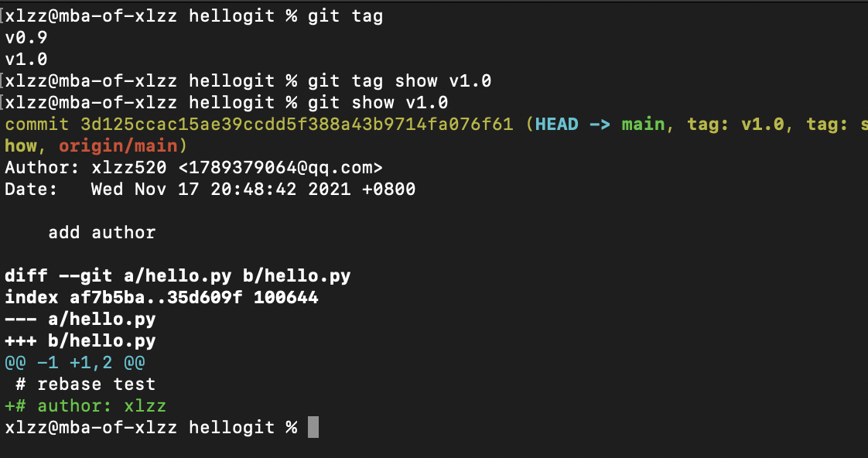The height and width of the screenshot is (458, 868).
Task: Click the v0.9 tag in the list
Action: tap(26, 38)
